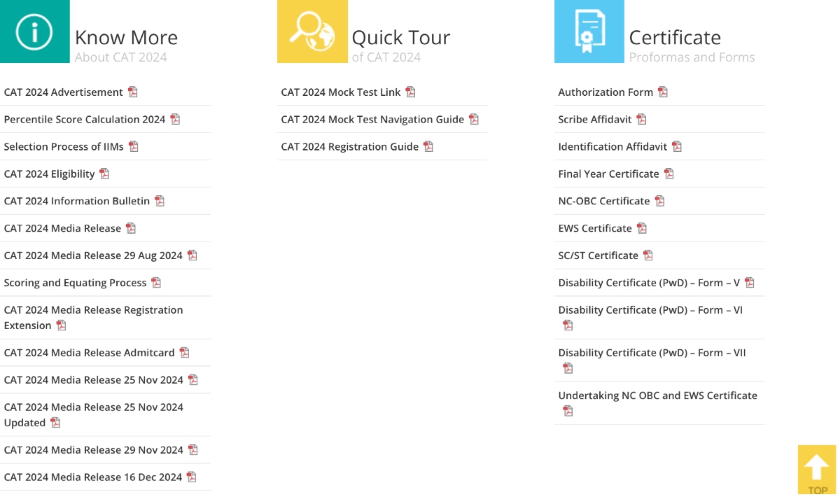Click PDF icon beside Disability Certificate Form – V
This screenshot has height=504, width=840.
[x=750, y=283]
